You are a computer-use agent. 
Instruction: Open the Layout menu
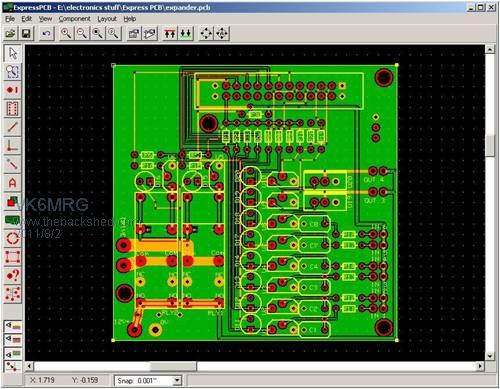point(107,19)
